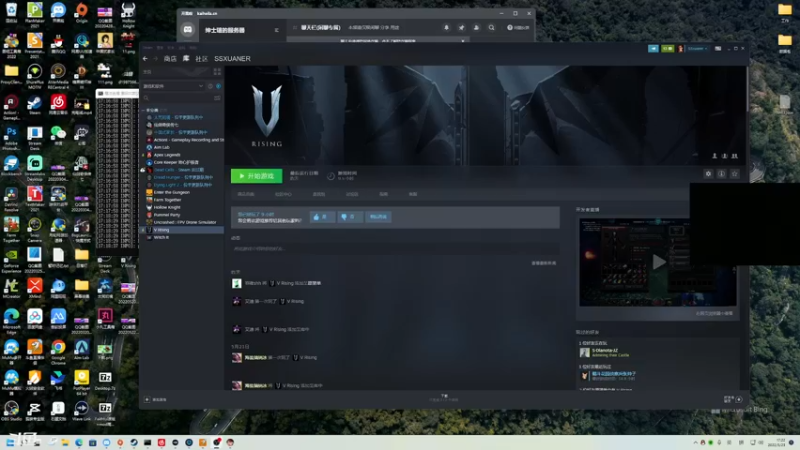Click the Steam announcements blue icon
Viewport: 800px width, 450px height.
coord(653,48)
